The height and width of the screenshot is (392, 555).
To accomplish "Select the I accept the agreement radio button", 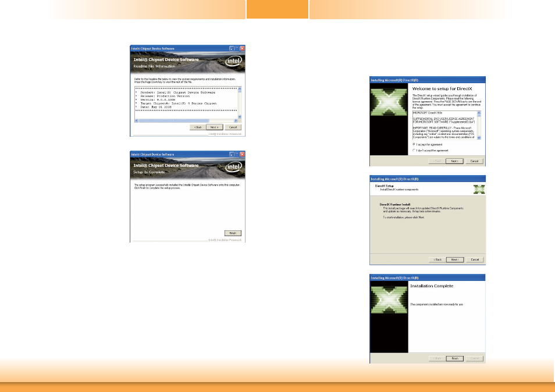I will [x=414, y=144].
